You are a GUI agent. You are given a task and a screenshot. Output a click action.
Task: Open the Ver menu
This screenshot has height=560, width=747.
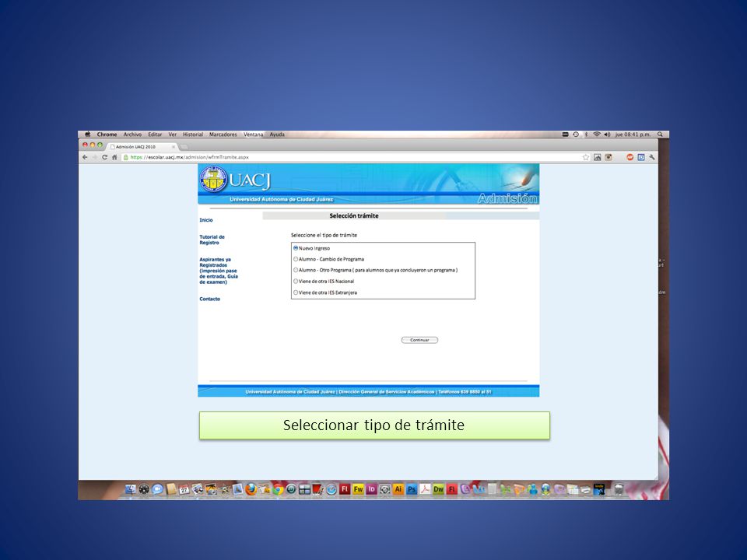click(x=173, y=135)
